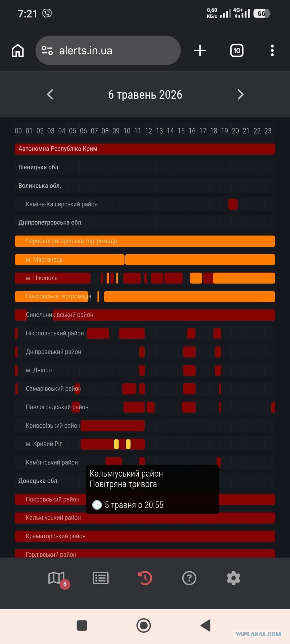Open the tab switcher showing 10 tabs

[237, 51]
